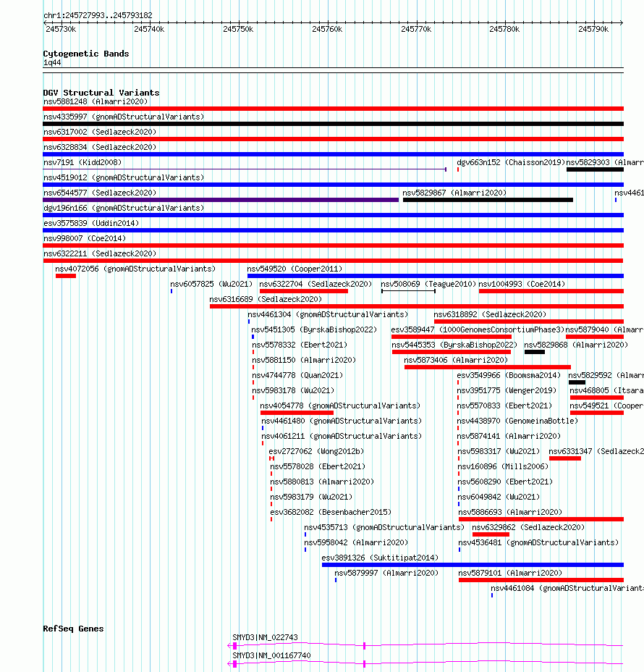Click nsv5445353 (ByrskaBishop2022) label
644x672 pixels.
coord(454,345)
